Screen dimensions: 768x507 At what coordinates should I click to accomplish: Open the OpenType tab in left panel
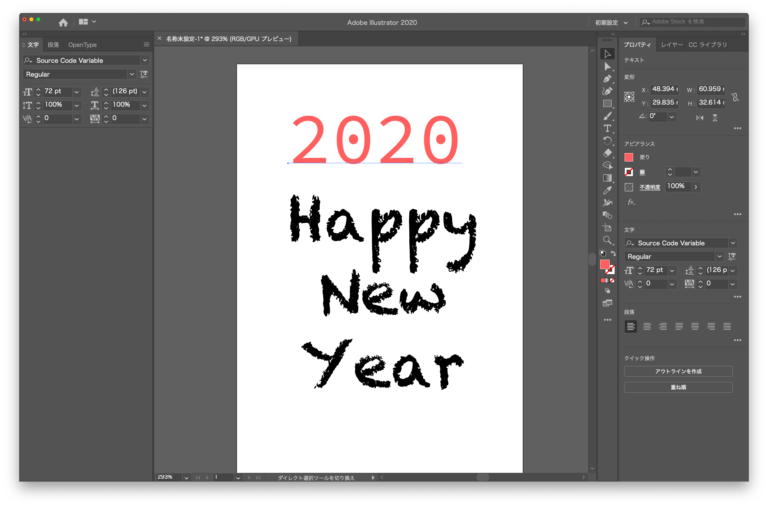tap(82, 45)
